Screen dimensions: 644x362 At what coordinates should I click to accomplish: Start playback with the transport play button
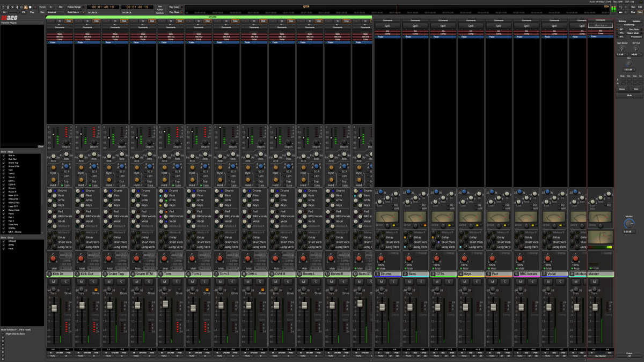click(x=26, y=7)
